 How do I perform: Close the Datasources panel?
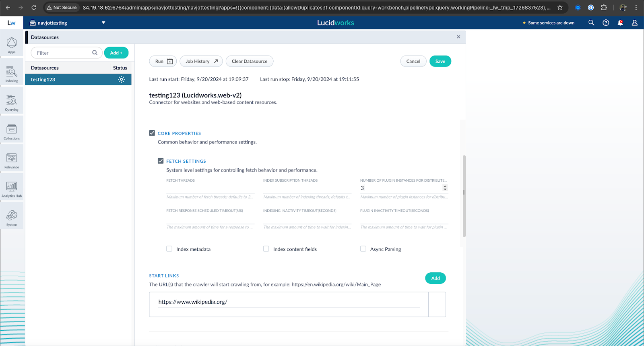(x=458, y=37)
